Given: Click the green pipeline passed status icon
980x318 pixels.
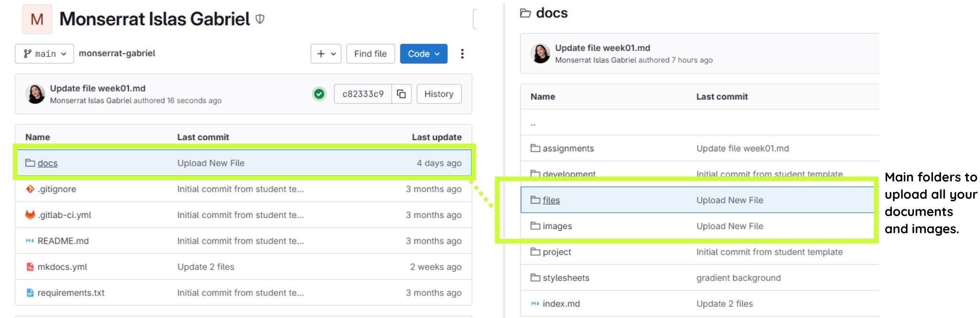Looking at the screenshot, I should [x=319, y=94].
